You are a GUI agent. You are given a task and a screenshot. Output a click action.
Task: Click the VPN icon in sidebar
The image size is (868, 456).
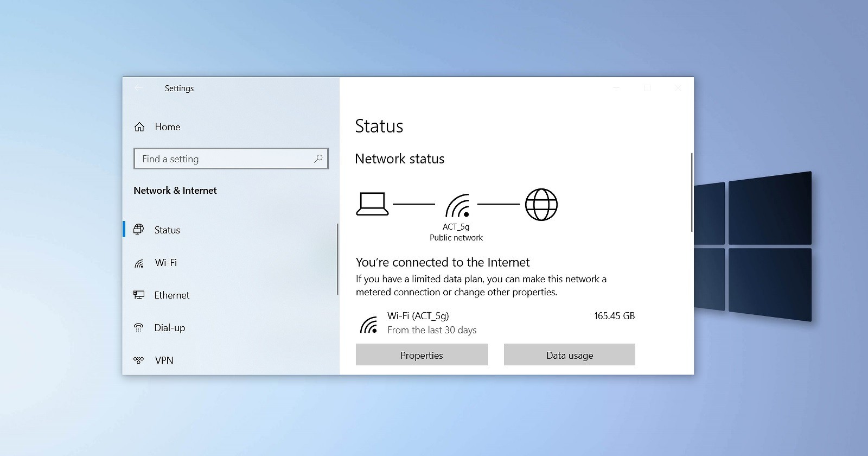[x=139, y=360]
